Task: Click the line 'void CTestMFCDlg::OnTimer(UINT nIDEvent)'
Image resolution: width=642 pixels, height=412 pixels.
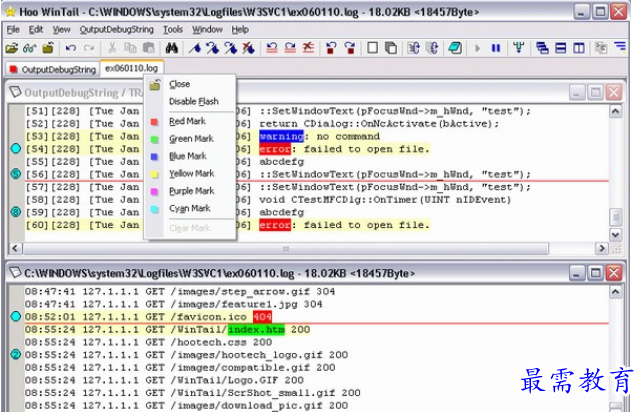Action: 385,199
